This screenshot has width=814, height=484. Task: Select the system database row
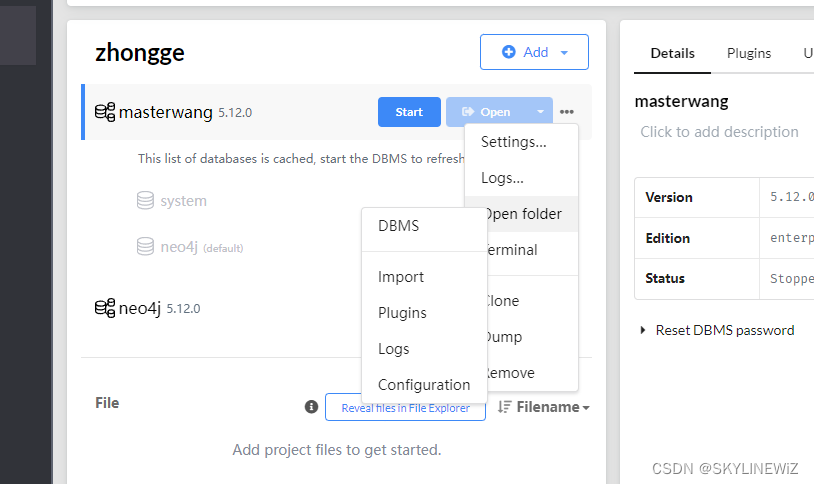click(172, 200)
